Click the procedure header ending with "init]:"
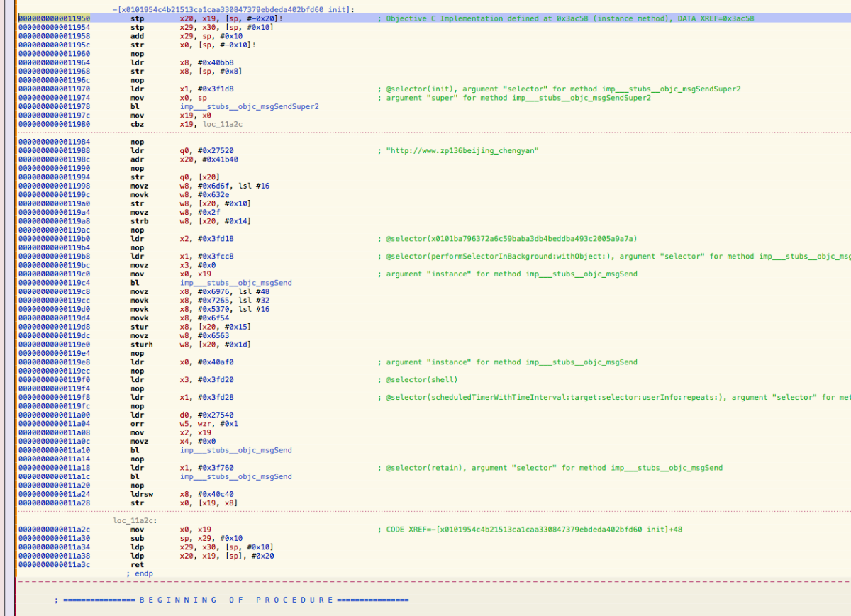Viewport: 851px width, 616px height. coord(234,9)
